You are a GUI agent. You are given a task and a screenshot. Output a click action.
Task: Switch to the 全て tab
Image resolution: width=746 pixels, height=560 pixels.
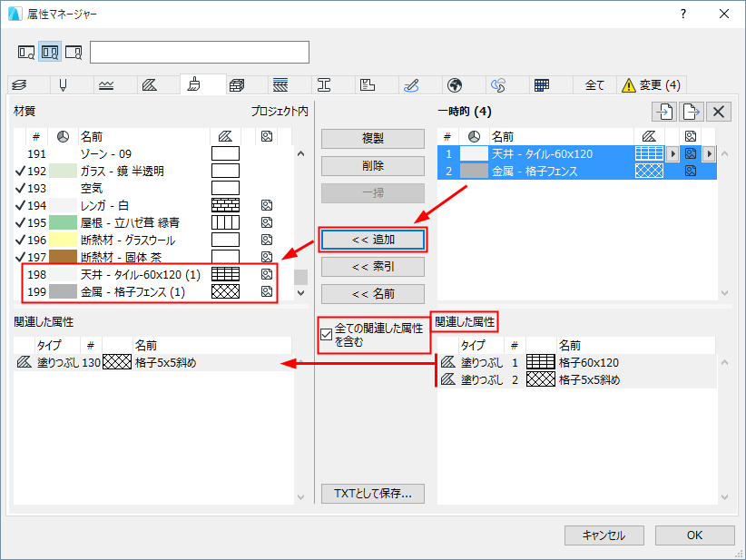(x=594, y=85)
